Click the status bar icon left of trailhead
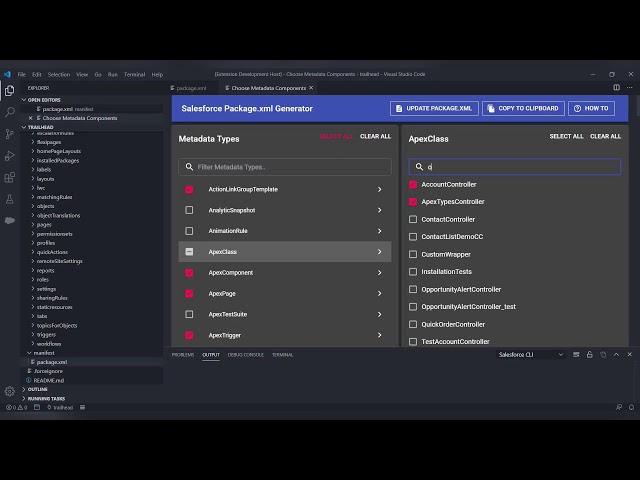Screen dimensions: 640x480 [x=37, y=407]
